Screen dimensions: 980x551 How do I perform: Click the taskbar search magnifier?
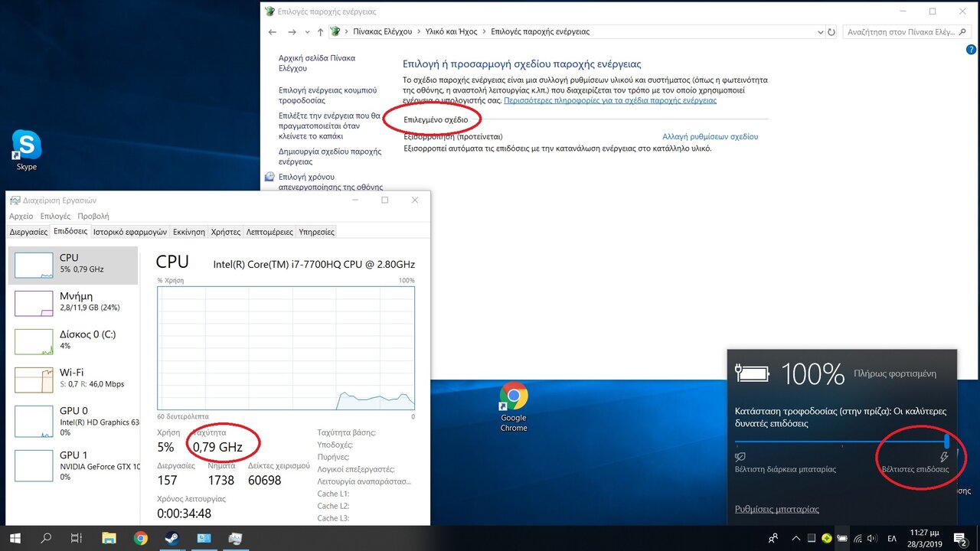[x=46, y=538]
